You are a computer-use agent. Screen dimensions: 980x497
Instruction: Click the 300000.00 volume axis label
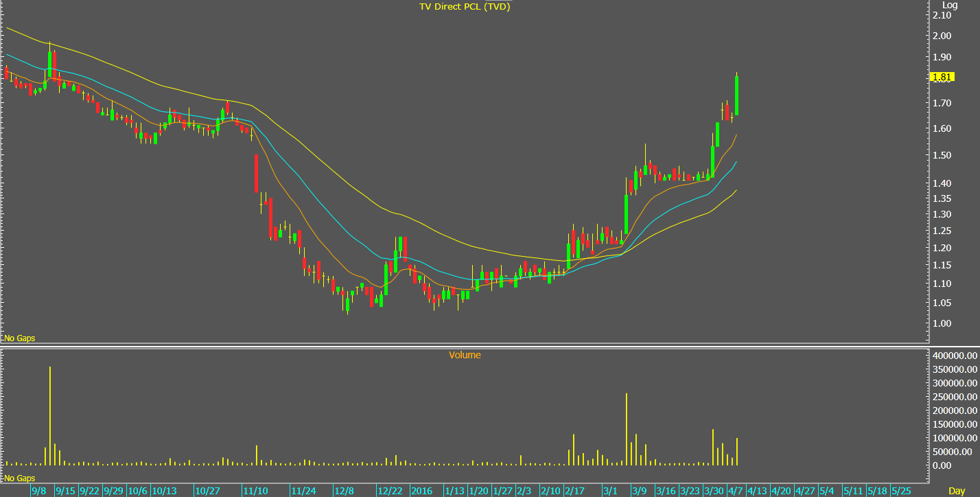tap(954, 384)
